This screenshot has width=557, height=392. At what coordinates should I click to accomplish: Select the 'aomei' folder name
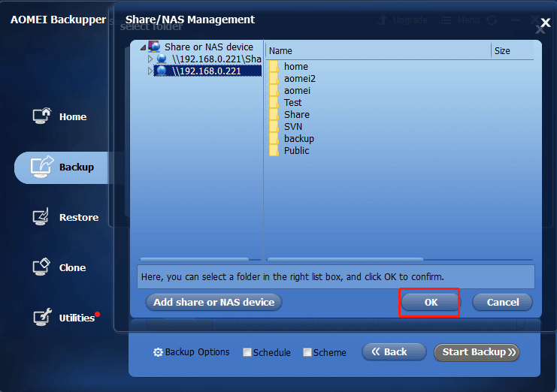point(297,91)
